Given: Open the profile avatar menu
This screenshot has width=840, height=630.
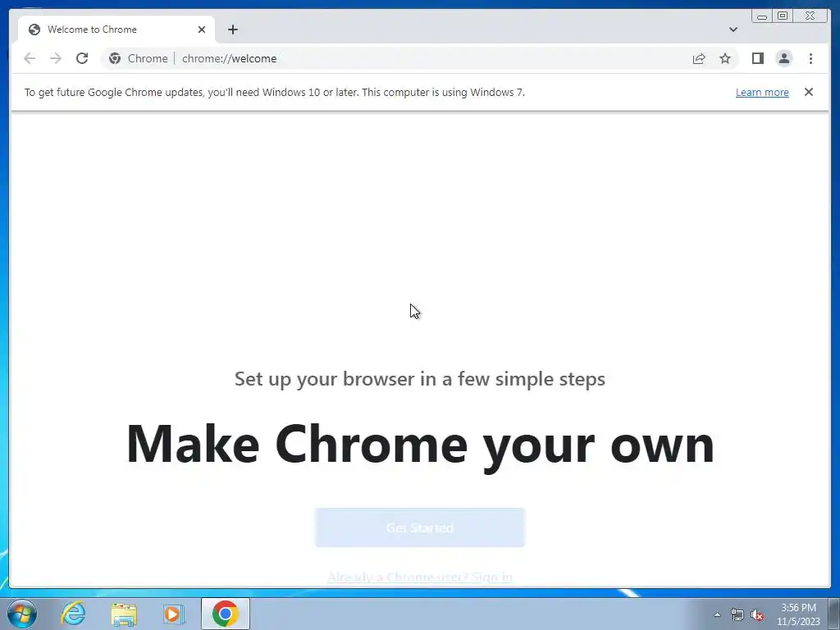Looking at the screenshot, I should click(x=783, y=58).
